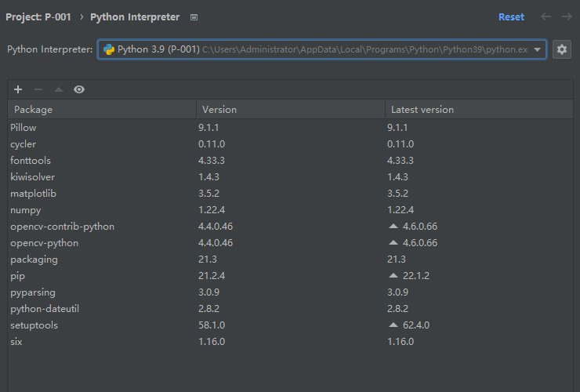This screenshot has width=580, height=392.
Task: Click the upgrade package arrow in toolbar
Action: 59,89
